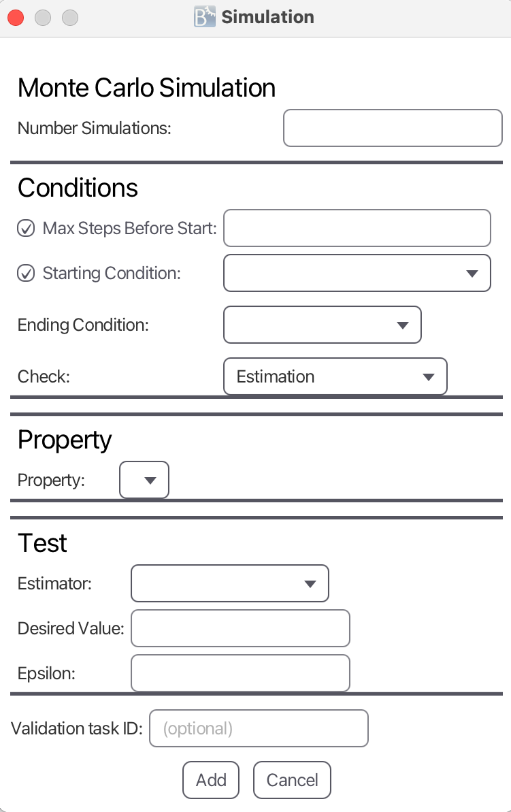Click the Check dropdown arrow icon

(x=429, y=377)
